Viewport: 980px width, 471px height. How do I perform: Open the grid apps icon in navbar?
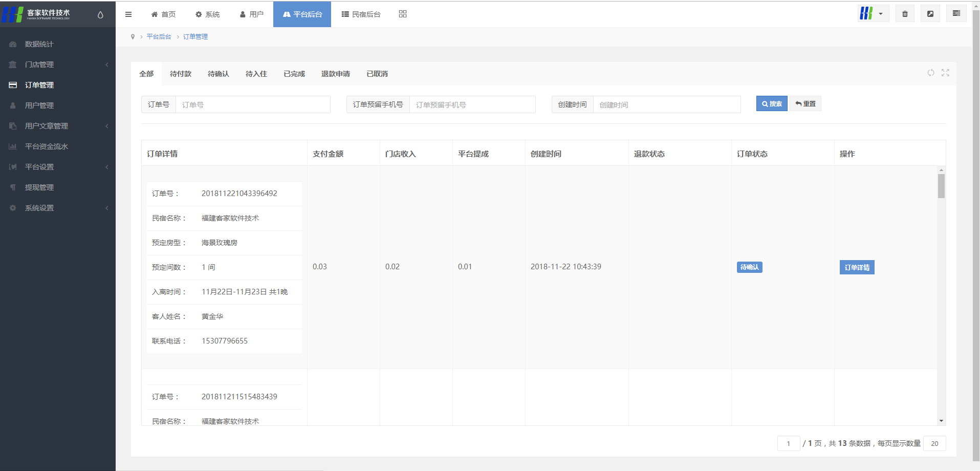pyautogui.click(x=403, y=14)
